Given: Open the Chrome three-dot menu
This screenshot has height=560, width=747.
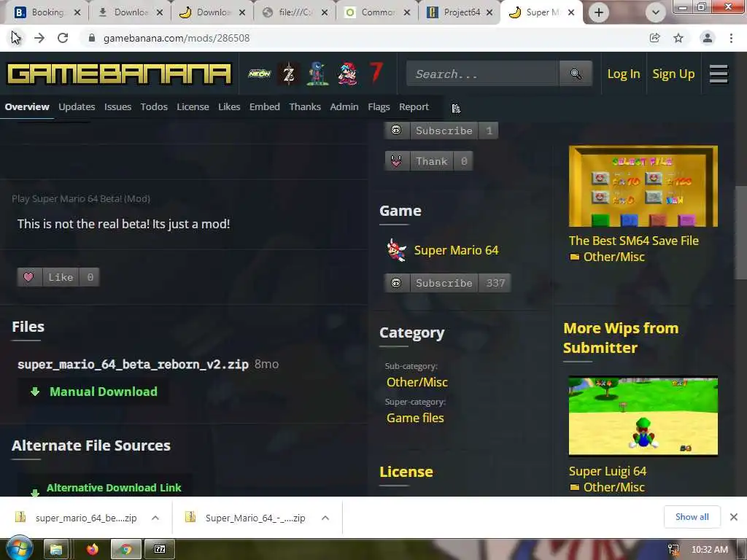Looking at the screenshot, I should (x=731, y=38).
